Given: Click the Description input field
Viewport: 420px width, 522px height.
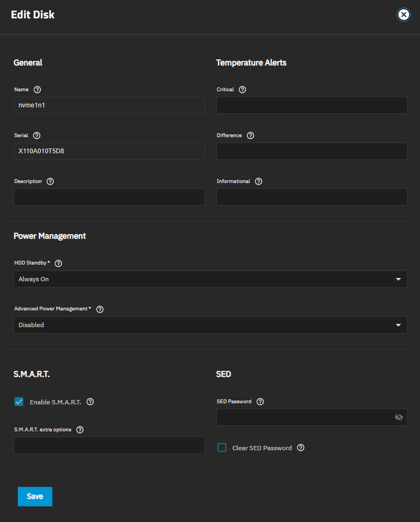Looking at the screenshot, I should pyautogui.click(x=109, y=197).
